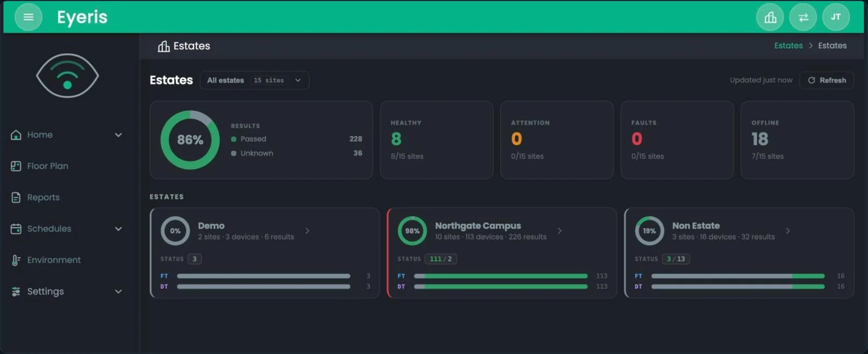Screen dimensions: 868x354
Task: Click the Non Estate 19% ring
Action: 649,231
